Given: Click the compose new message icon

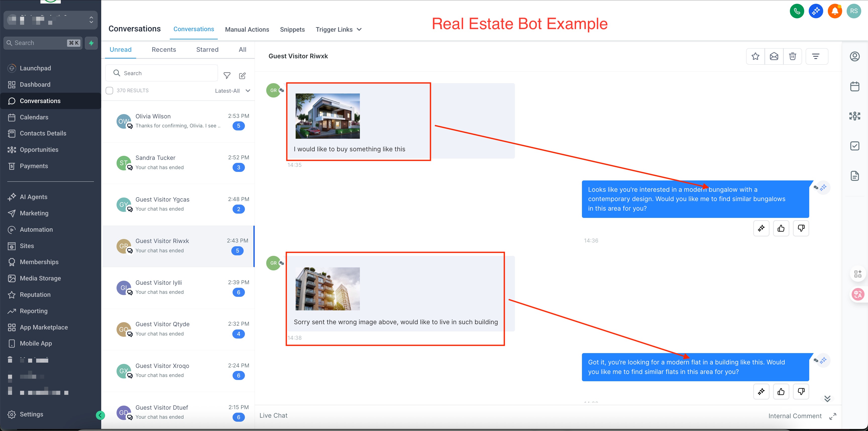Looking at the screenshot, I should click(x=242, y=76).
